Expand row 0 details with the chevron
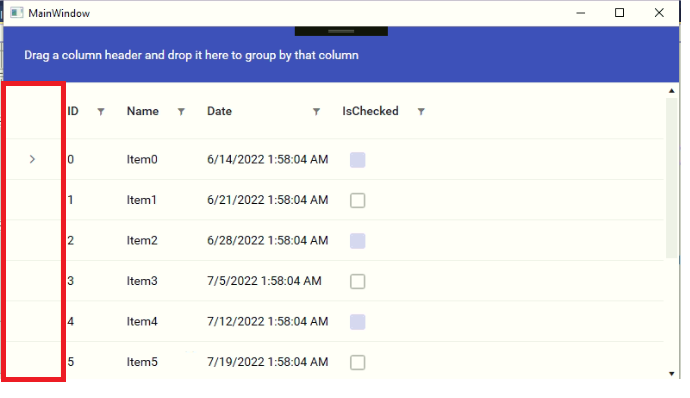 pos(32,159)
